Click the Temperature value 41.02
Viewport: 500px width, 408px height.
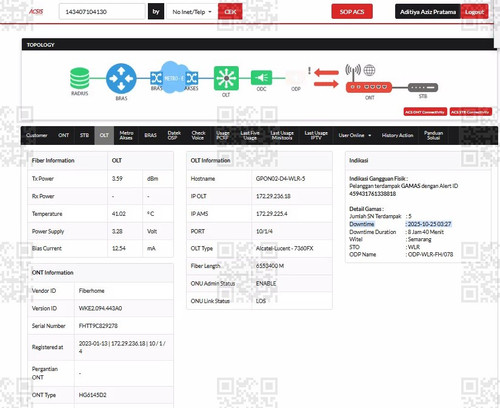[119, 214]
